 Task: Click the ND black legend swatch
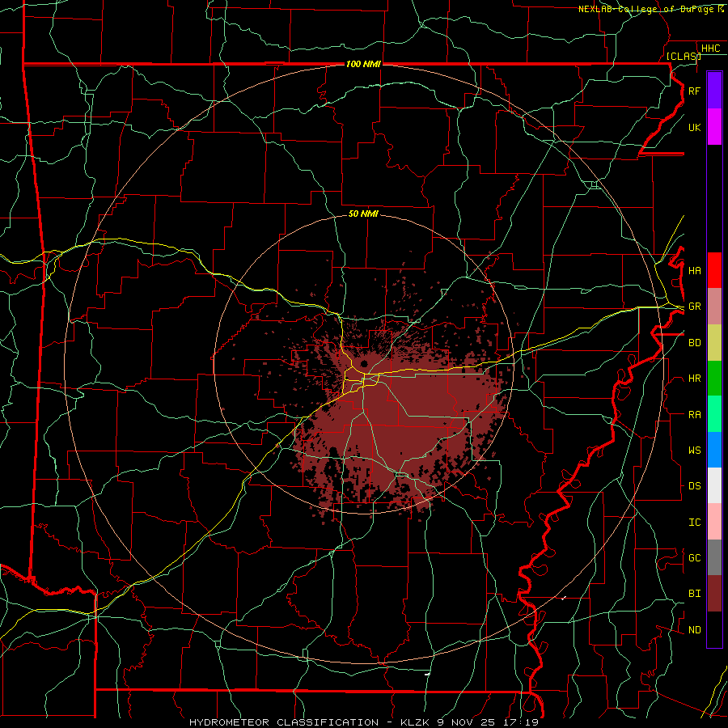click(x=714, y=629)
